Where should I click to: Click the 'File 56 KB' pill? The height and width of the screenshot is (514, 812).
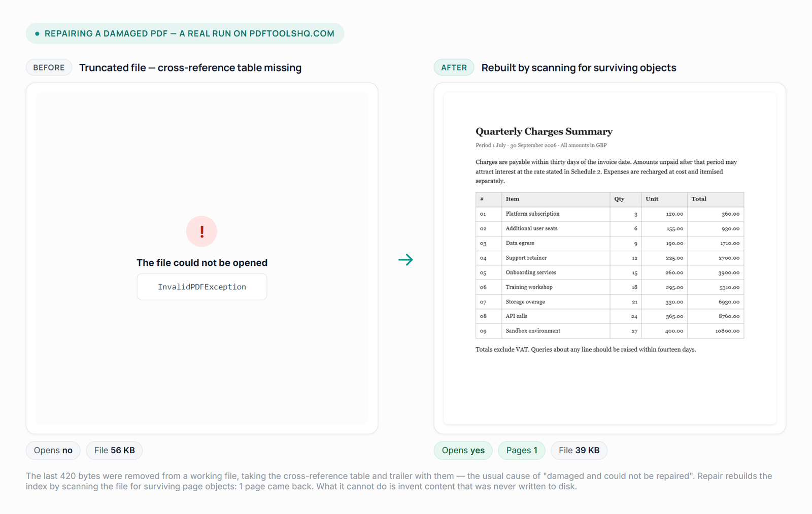[x=114, y=450]
